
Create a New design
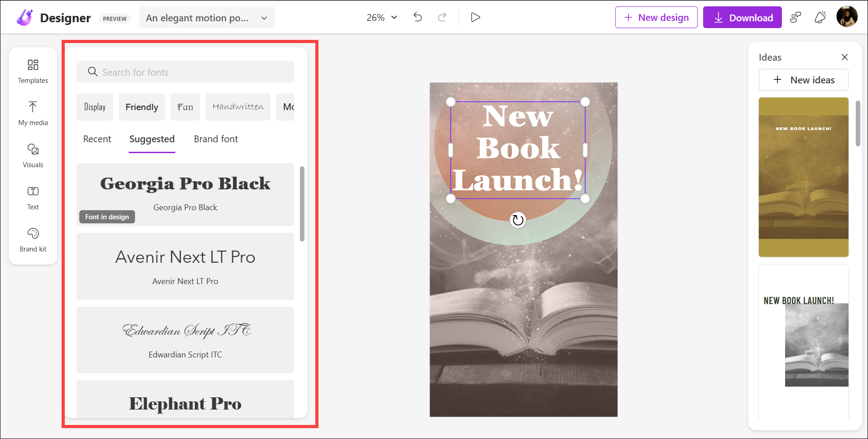coord(656,17)
